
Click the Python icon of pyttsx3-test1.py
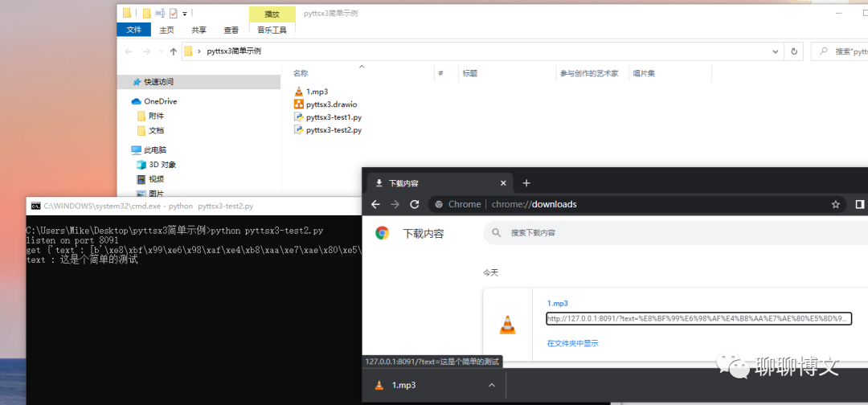point(298,117)
